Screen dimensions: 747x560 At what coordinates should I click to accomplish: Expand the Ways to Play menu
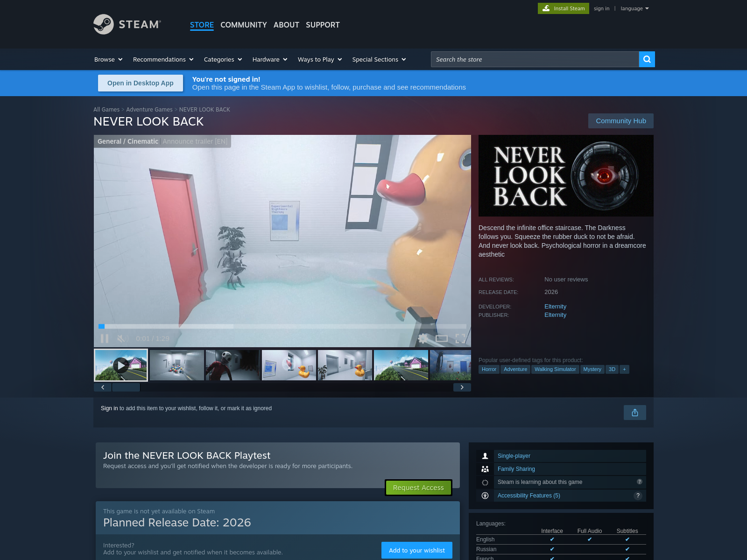coord(320,59)
